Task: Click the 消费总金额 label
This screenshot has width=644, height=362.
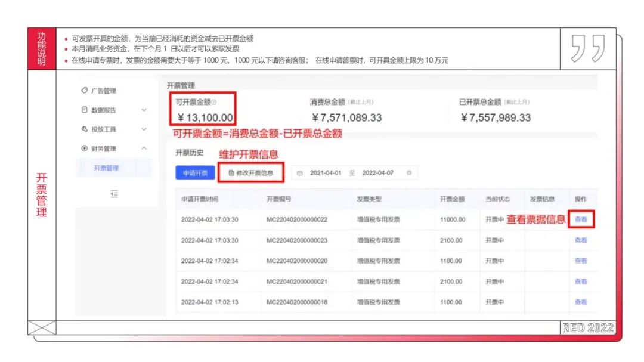Action: [x=327, y=102]
